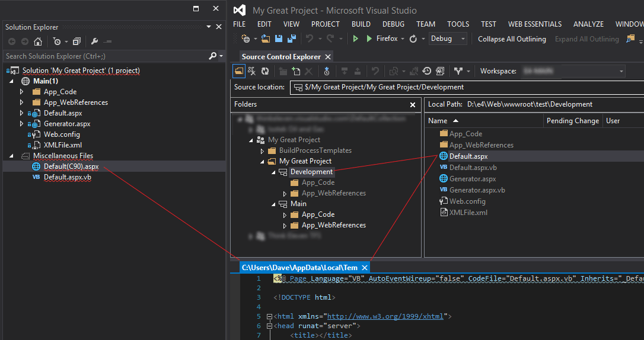Click the Source location path field
Viewport: 644px width, 340px height.
coord(467,87)
